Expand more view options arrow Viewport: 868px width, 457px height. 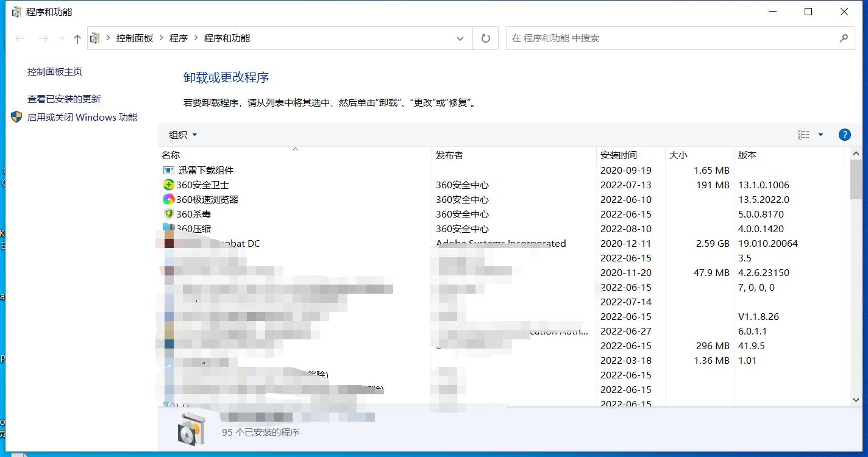[820, 135]
